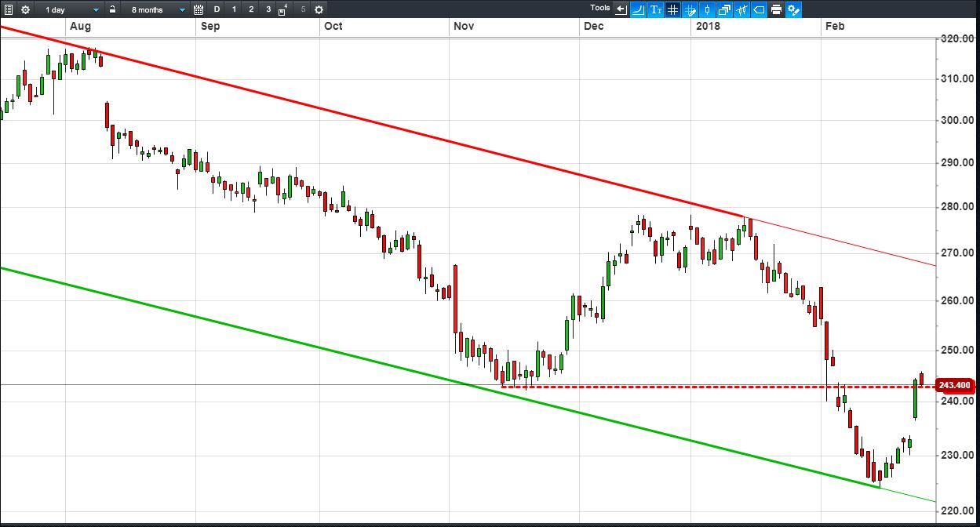Open the list panel icon at far left
The width and height of the screenshot is (980, 527).
[9, 9]
